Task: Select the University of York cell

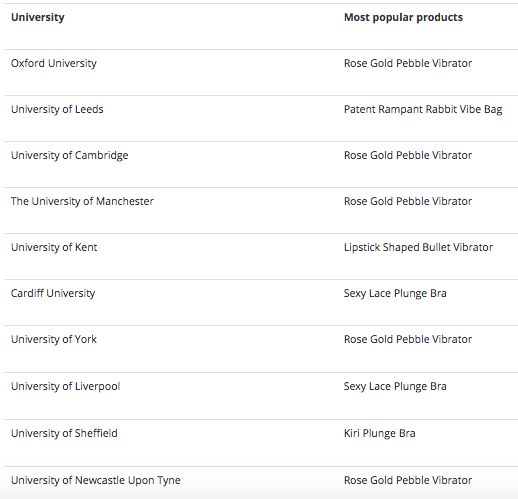Action: click(54, 339)
